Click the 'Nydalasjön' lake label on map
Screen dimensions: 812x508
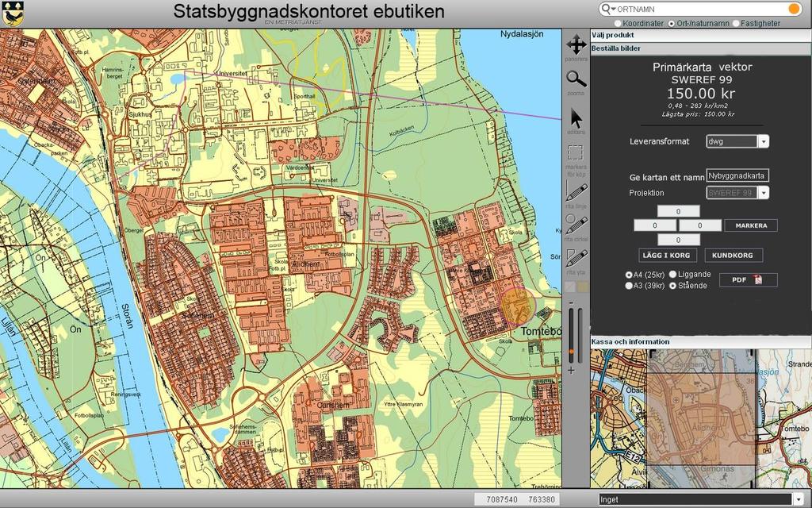pyautogui.click(x=522, y=34)
